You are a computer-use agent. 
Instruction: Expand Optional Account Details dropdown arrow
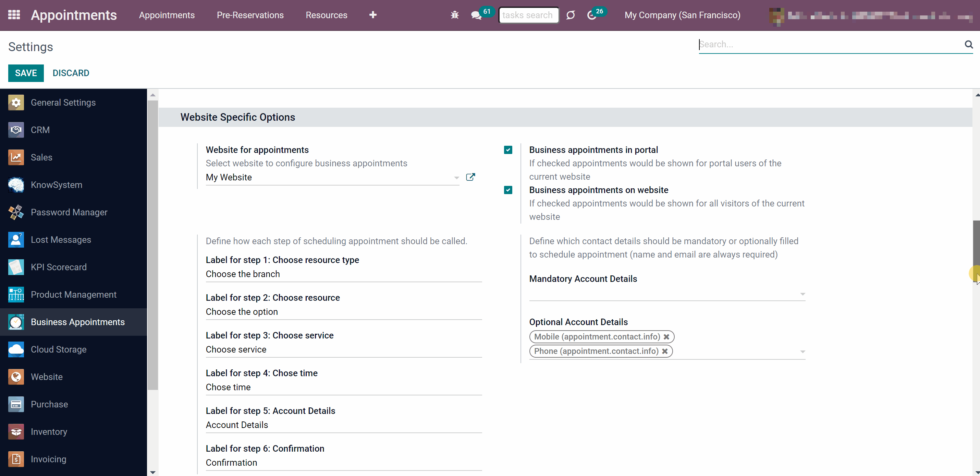[x=803, y=352]
